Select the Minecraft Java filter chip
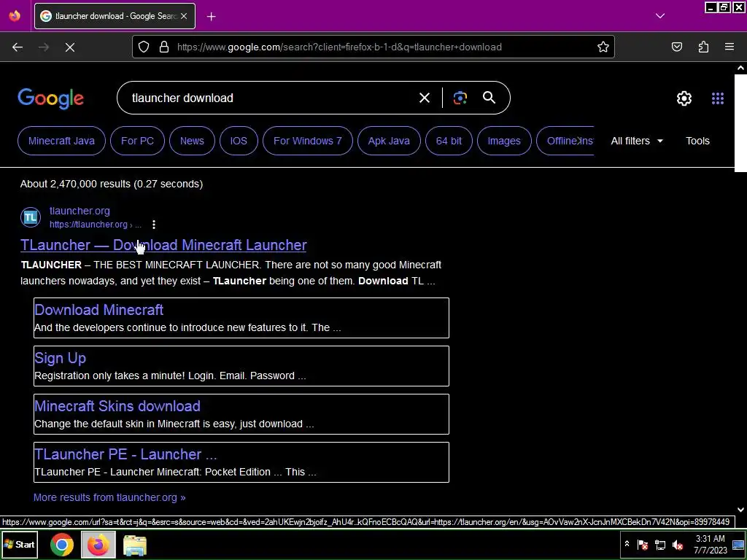The image size is (747, 560). coord(61,141)
